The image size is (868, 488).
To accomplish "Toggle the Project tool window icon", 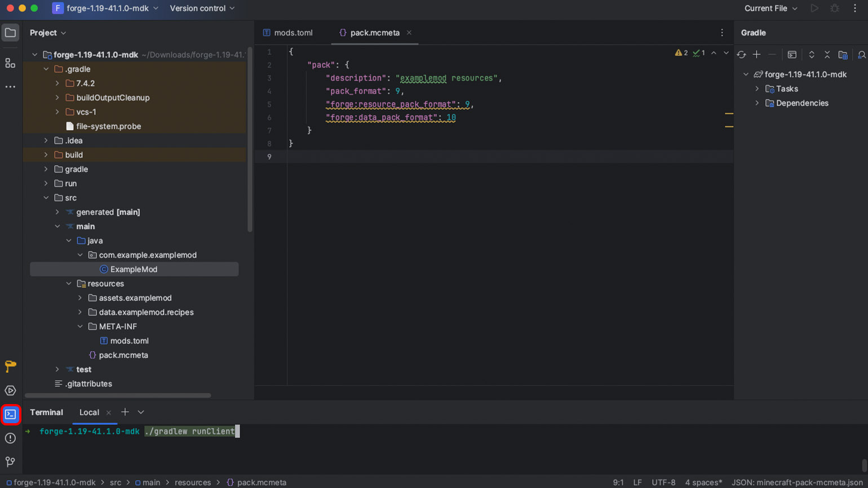I will 10,33.
